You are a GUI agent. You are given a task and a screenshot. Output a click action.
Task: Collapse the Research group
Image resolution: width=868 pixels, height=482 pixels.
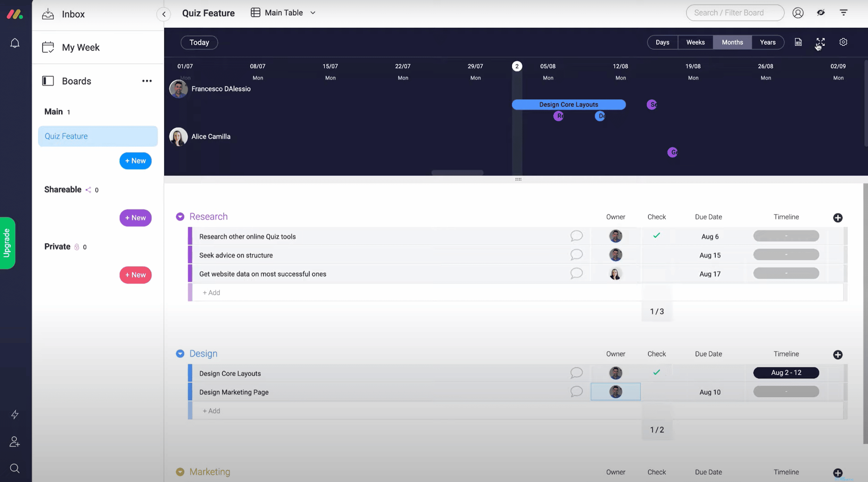180,217
